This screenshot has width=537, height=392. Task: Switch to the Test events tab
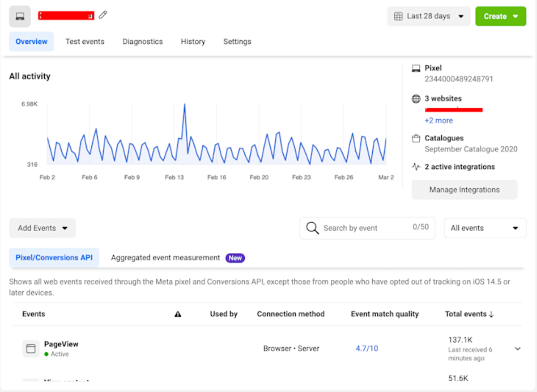(85, 41)
